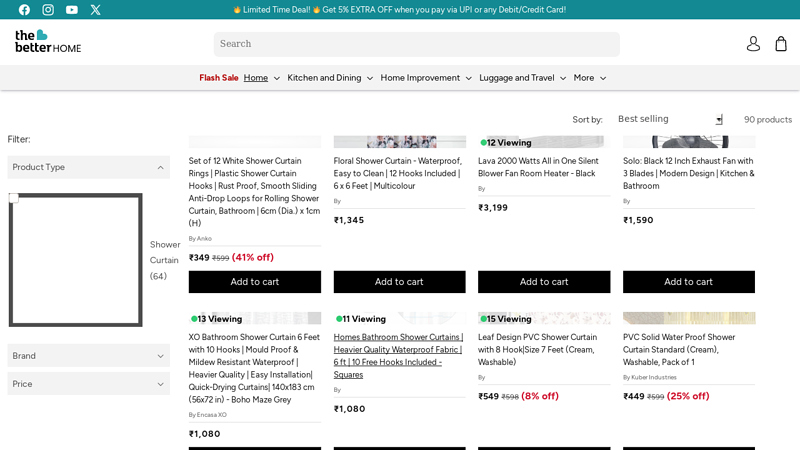This screenshot has width=800, height=450.
Task: Open the shopping bag cart icon
Action: [781, 44]
